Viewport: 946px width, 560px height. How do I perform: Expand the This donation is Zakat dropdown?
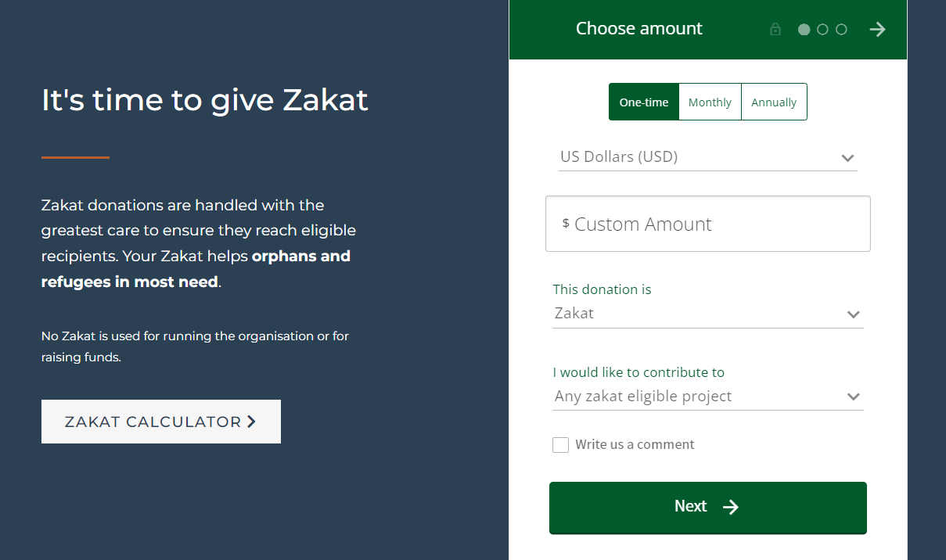(x=708, y=314)
